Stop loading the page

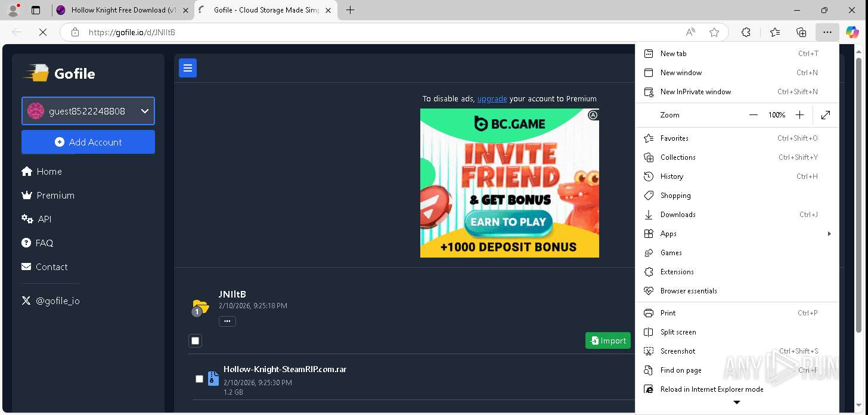pos(43,32)
